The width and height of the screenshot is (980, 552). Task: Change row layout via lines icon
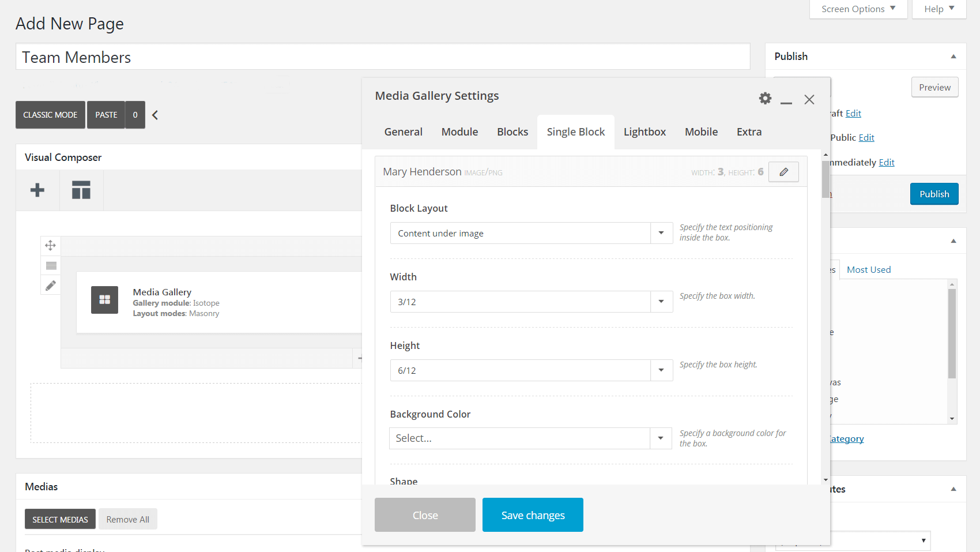coord(51,265)
